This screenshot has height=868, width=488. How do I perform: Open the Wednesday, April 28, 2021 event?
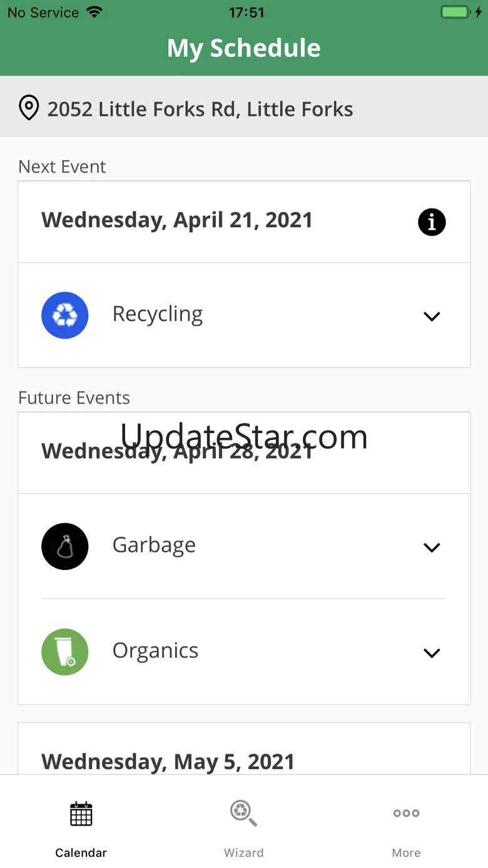click(x=178, y=452)
